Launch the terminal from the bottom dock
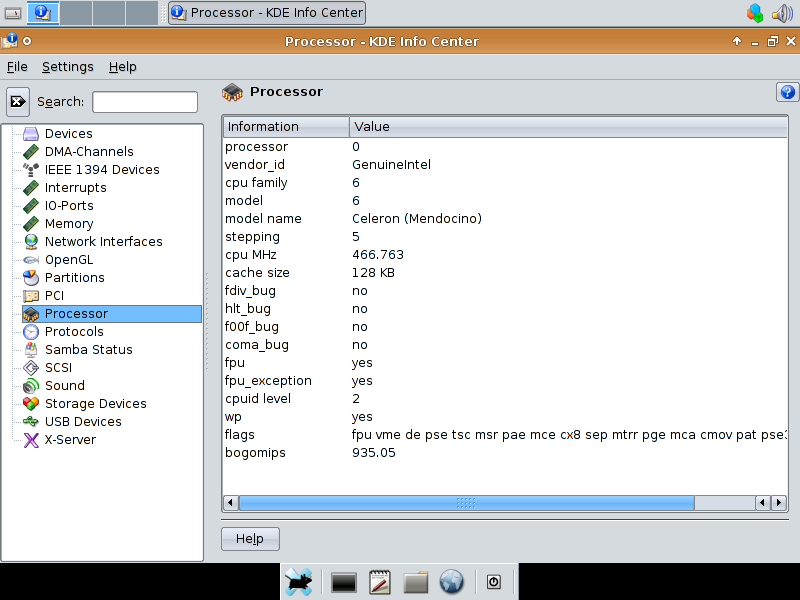The height and width of the screenshot is (600, 800). pyautogui.click(x=343, y=582)
